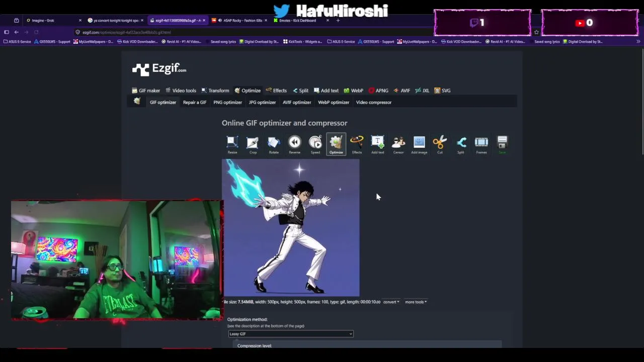Image resolution: width=644 pixels, height=362 pixels.
Task: Switch to the Emotes - Kick Dashboard tab
Action: [x=301, y=20]
